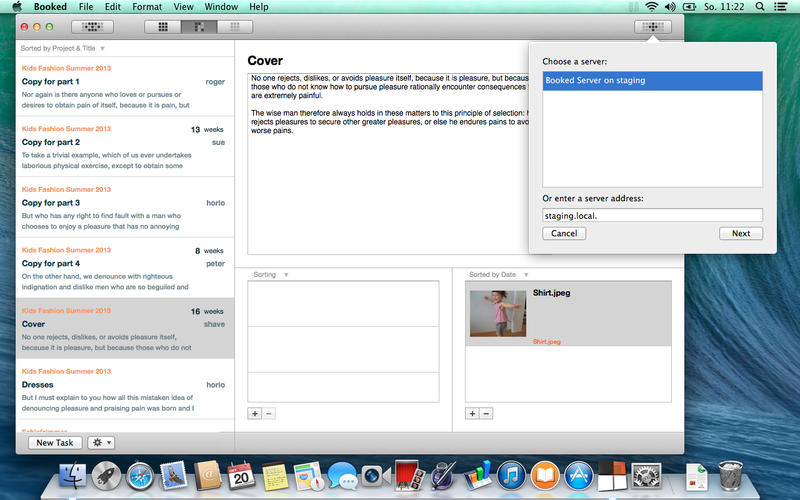Screen dimensions: 800x500
Task: Open Numbers bar chart icon in Dock
Action: tap(477, 477)
